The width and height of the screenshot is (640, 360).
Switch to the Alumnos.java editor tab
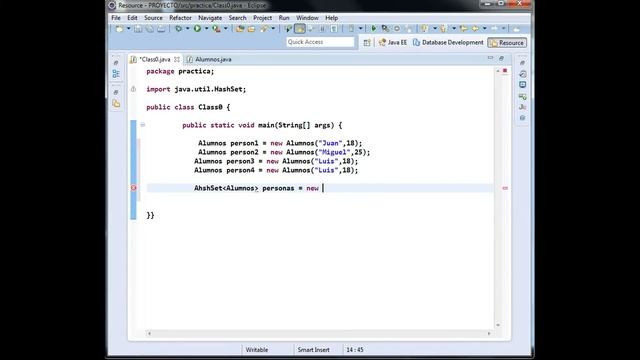coord(209,60)
